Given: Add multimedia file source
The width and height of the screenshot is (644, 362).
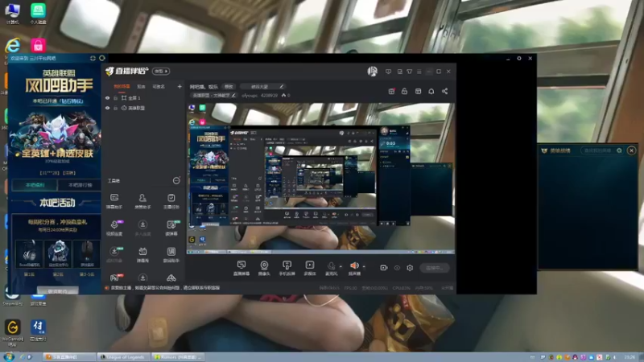Looking at the screenshot, I should tap(310, 268).
